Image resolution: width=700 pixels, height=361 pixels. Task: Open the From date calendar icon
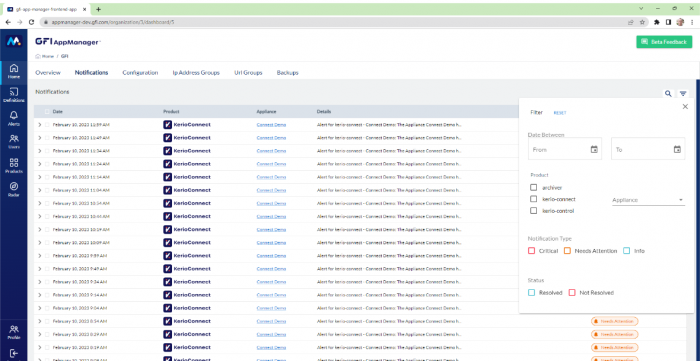tap(594, 149)
